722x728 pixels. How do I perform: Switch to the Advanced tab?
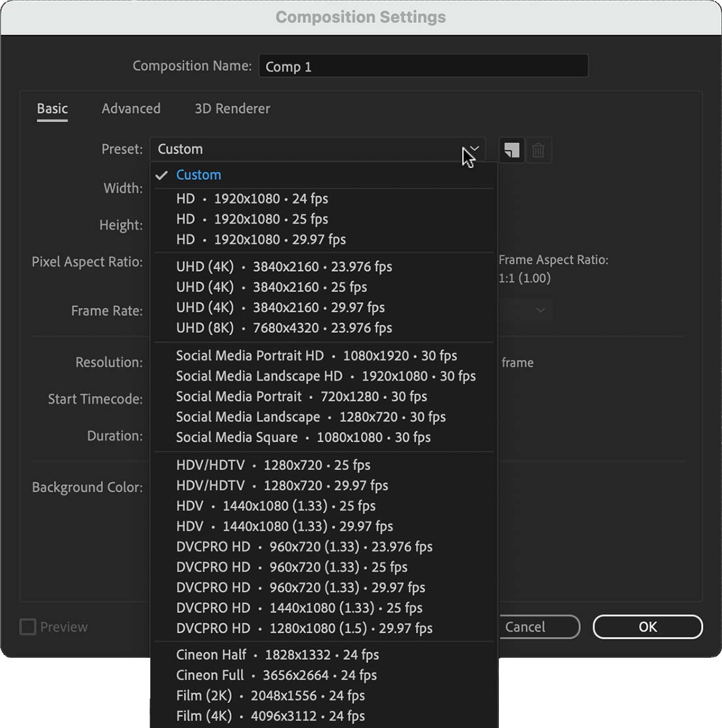131,109
